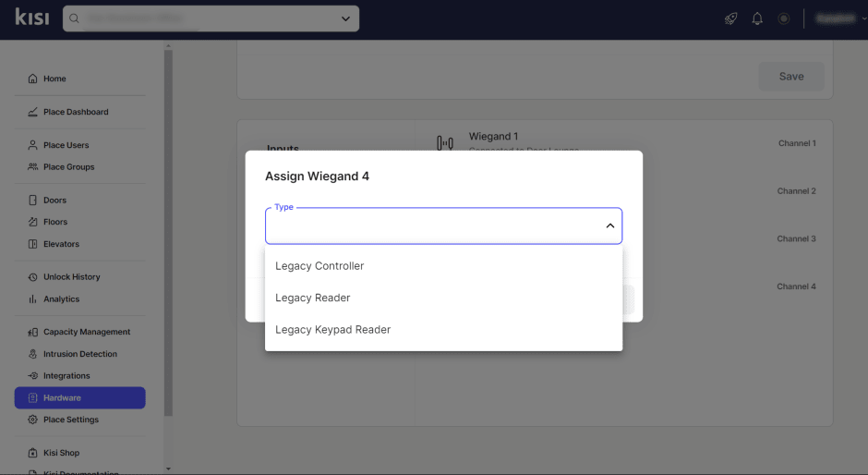Select the highlighted Hardware menu item

click(x=79, y=398)
